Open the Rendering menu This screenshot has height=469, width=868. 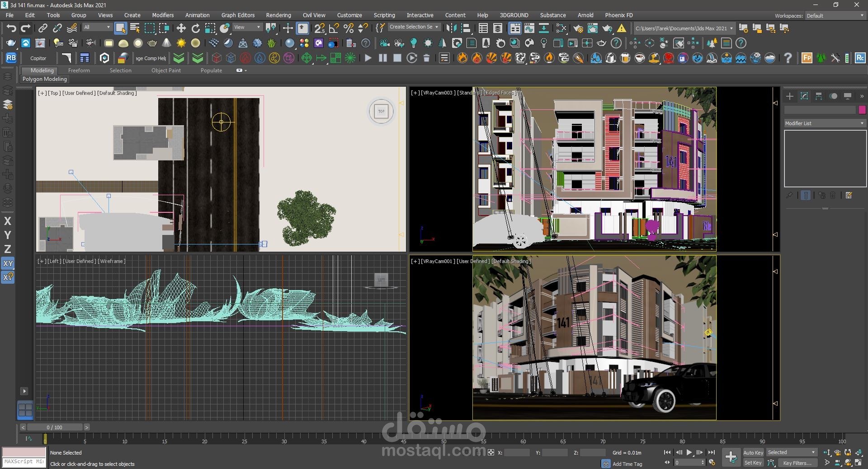(x=278, y=15)
